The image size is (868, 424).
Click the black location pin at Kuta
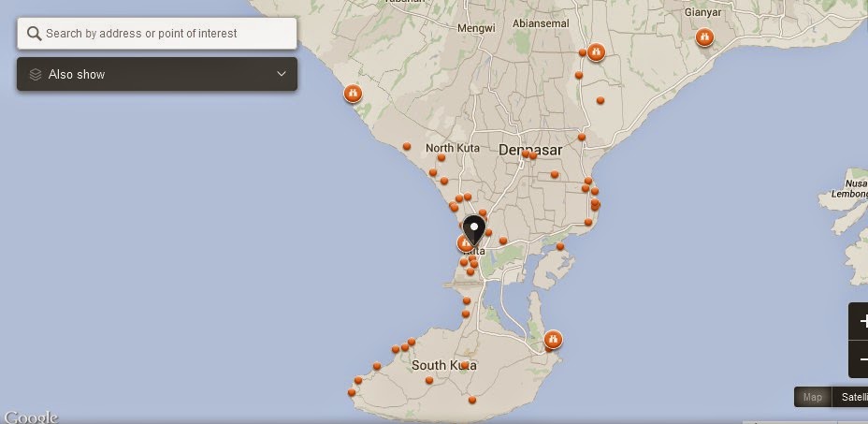point(474,230)
